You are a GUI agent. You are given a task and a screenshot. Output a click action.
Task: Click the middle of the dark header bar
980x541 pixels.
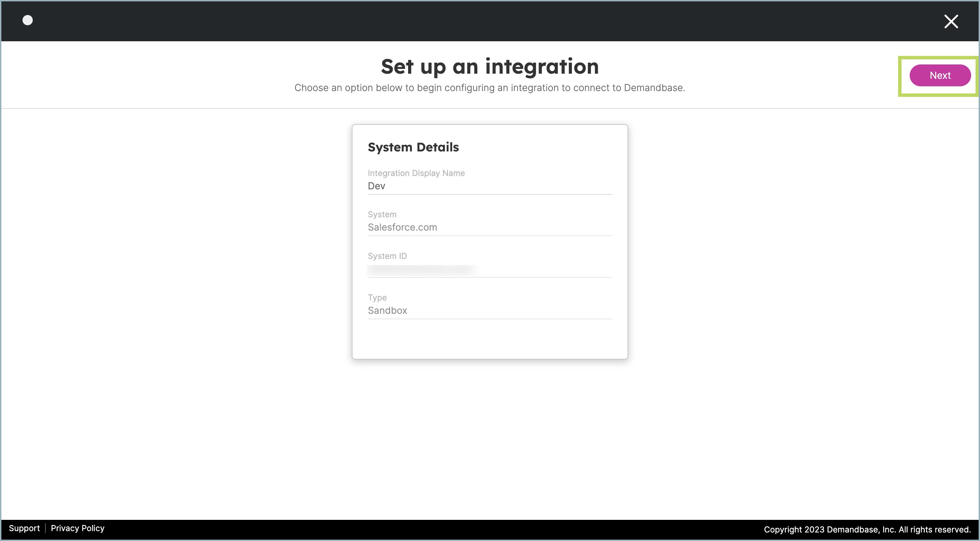pos(490,21)
